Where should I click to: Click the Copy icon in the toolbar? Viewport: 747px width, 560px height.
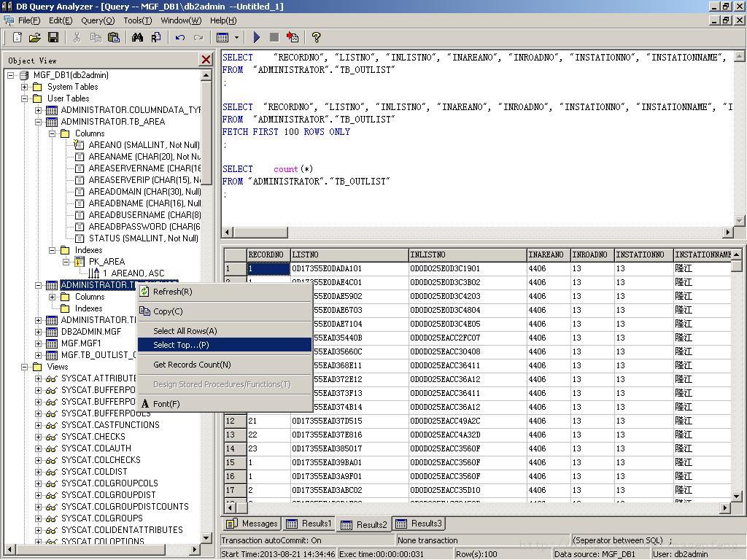coord(96,37)
